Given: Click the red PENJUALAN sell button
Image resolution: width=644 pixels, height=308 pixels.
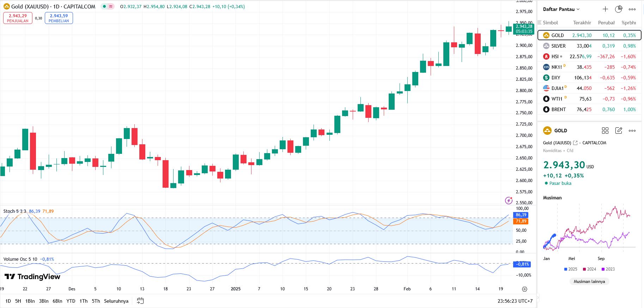Looking at the screenshot, I should coord(18,18).
